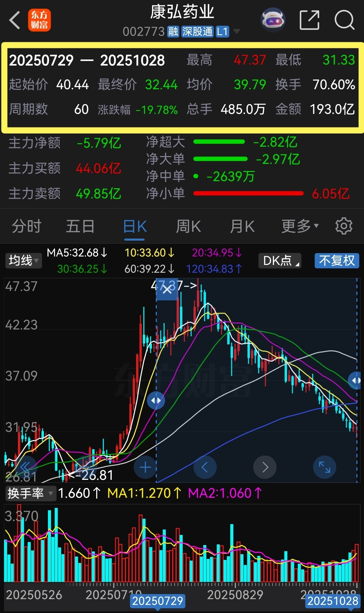364x613 pixels.
Task: Tap the 最终价 value 32.44
Action: click(x=161, y=84)
